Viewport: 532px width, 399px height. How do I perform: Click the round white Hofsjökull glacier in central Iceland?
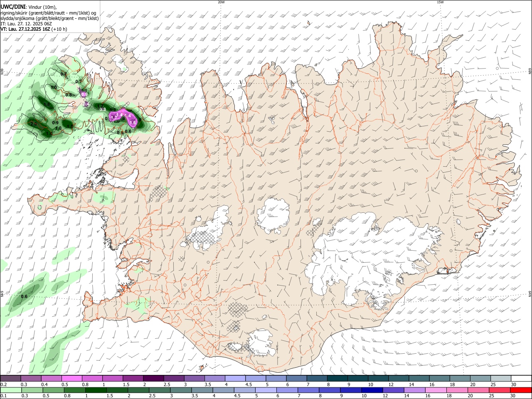(x=273, y=216)
